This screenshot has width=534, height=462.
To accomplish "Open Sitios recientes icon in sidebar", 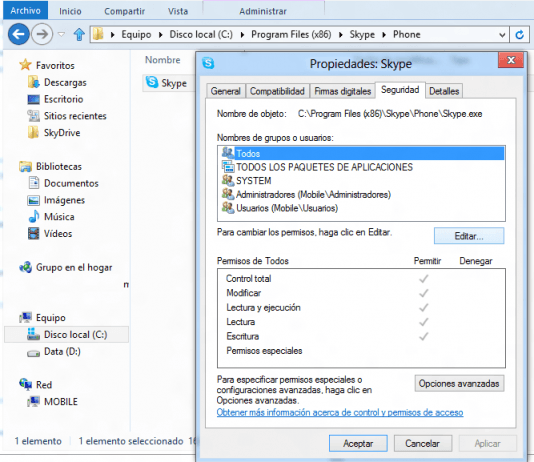I will point(33,116).
